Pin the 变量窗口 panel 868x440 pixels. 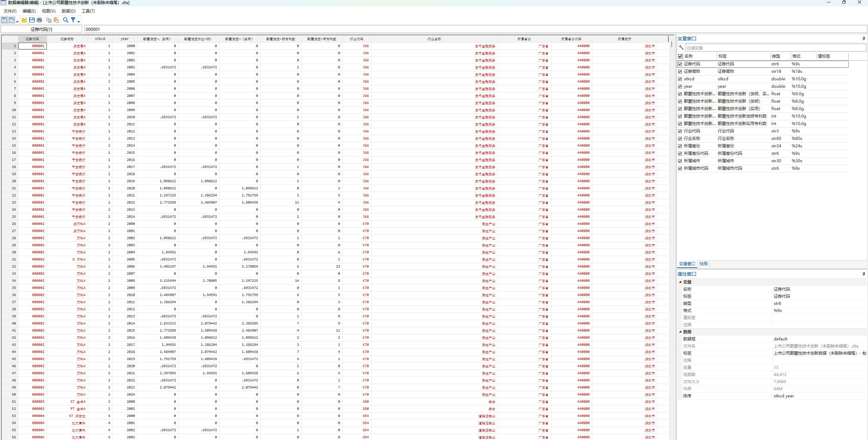(863, 39)
